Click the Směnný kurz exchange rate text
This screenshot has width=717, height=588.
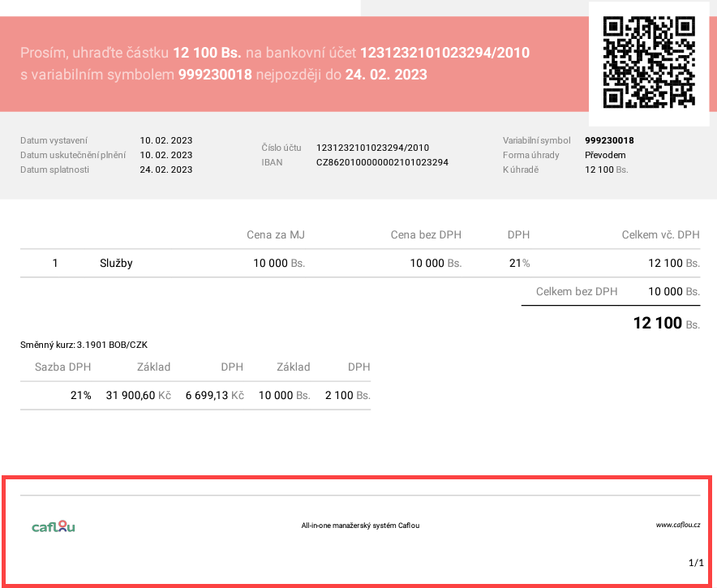(84, 346)
